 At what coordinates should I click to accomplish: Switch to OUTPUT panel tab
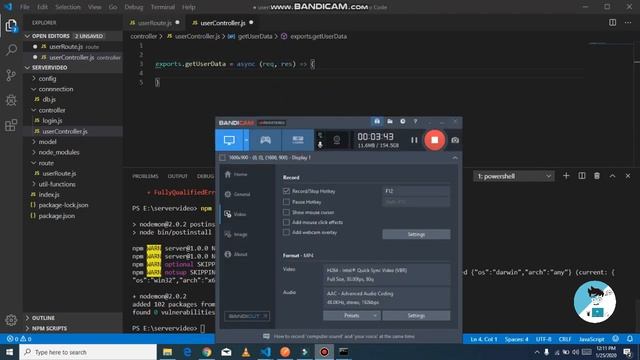tap(178, 176)
